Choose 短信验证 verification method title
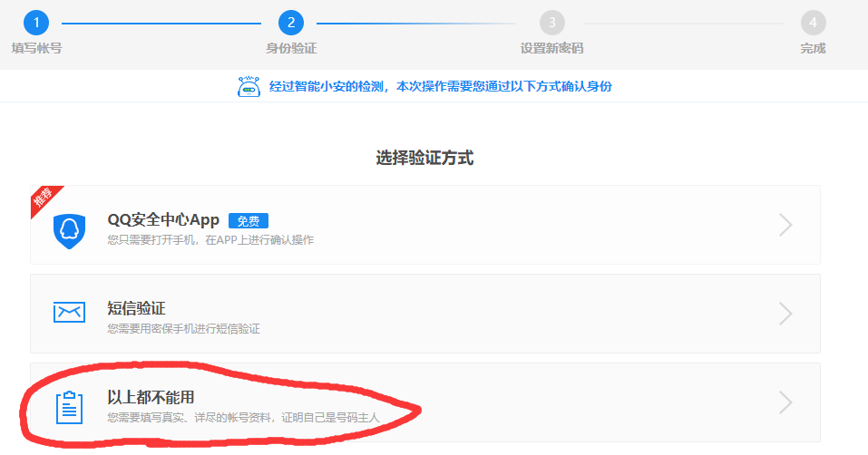The height and width of the screenshot is (455, 868). [x=136, y=308]
